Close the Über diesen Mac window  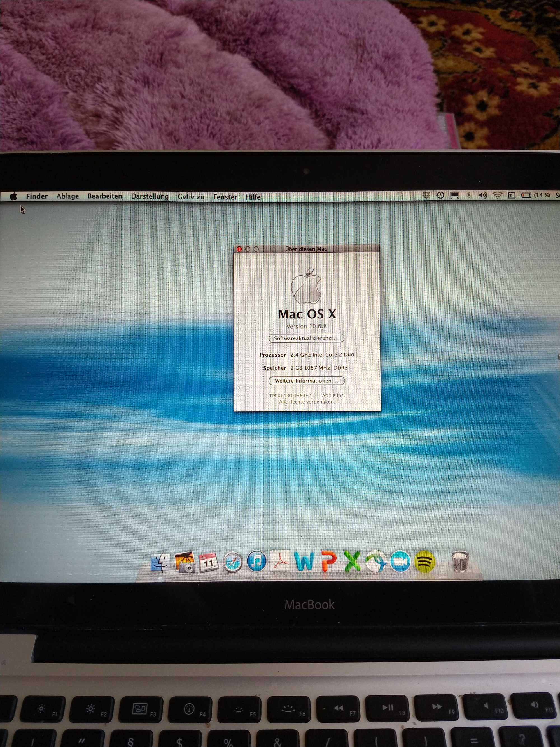[239, 249]
